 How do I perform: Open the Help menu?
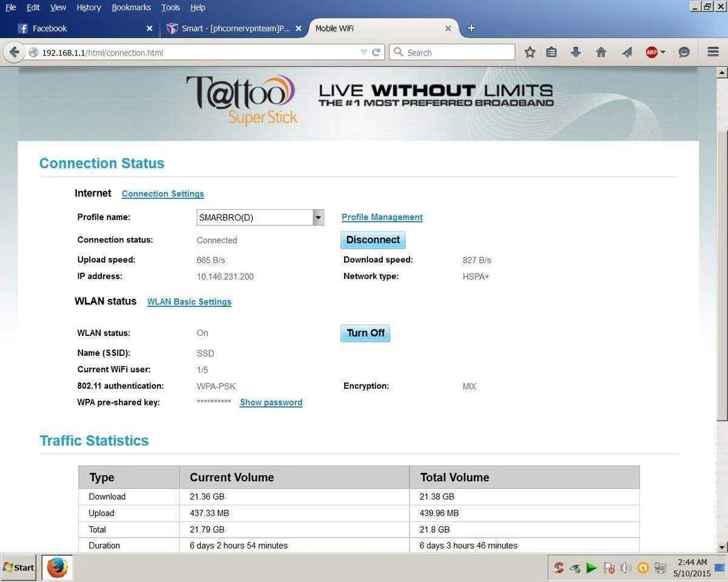(x=198, y=7)
